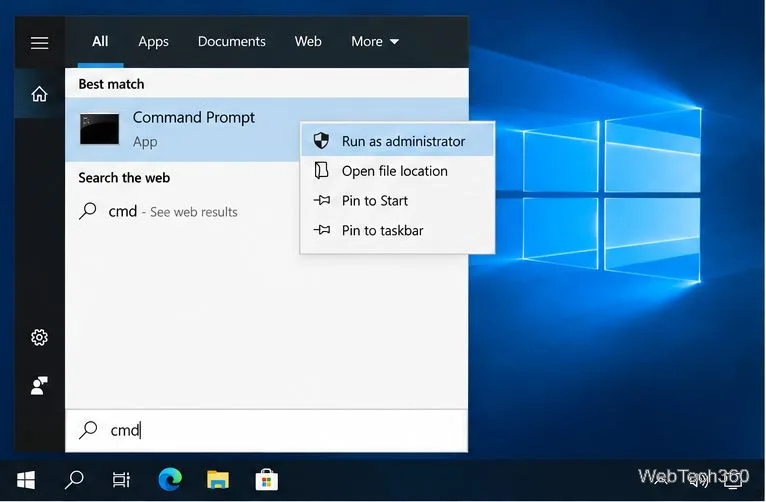Image resolution: width=766 pixels, height=502 pixels.
Task: Click the magnifier icon in the search box
Action: [88, 430]
